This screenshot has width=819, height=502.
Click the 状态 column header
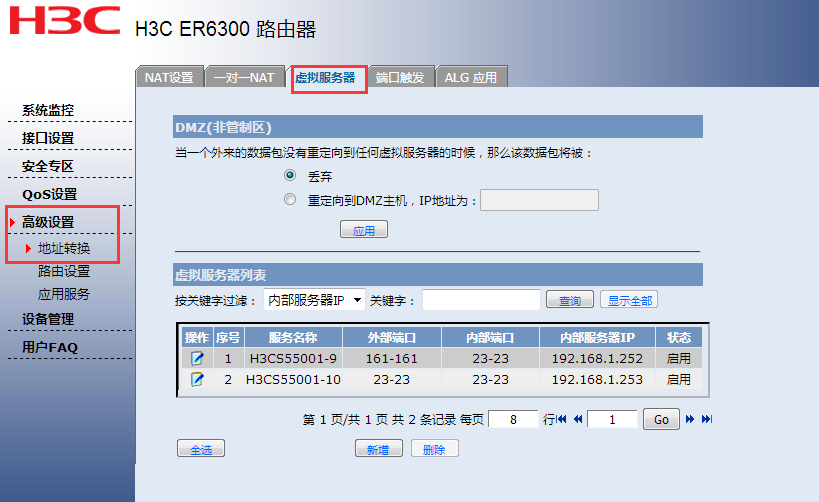(x=678, y=337)
